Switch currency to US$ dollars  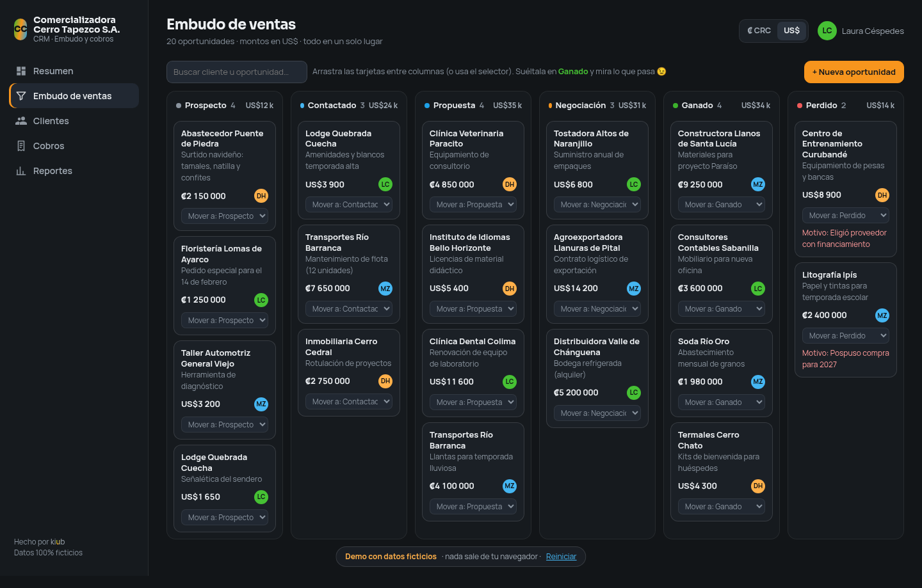[791, 31]
